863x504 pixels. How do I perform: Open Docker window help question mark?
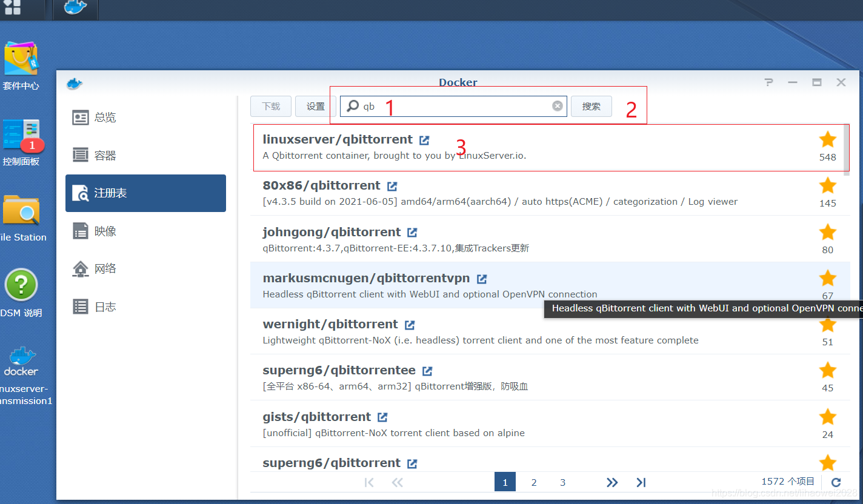click(768, 82)
